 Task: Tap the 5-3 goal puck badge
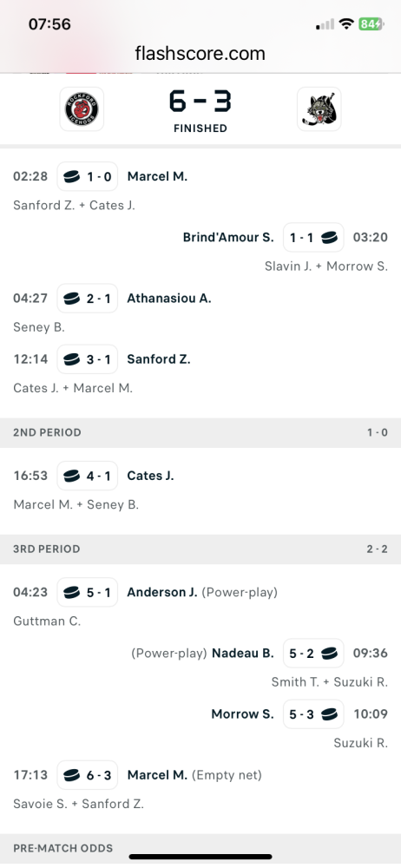313,714
